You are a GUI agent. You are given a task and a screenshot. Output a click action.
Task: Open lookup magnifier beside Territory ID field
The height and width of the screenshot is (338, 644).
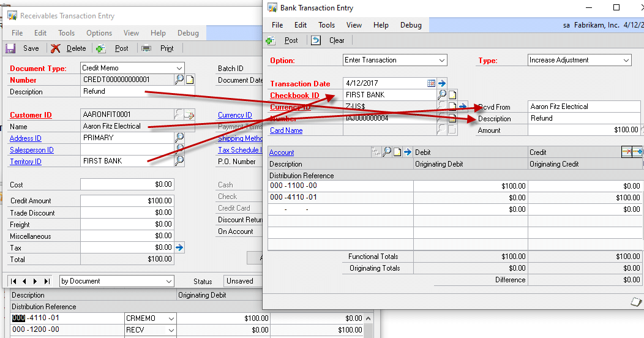(179, 161)
